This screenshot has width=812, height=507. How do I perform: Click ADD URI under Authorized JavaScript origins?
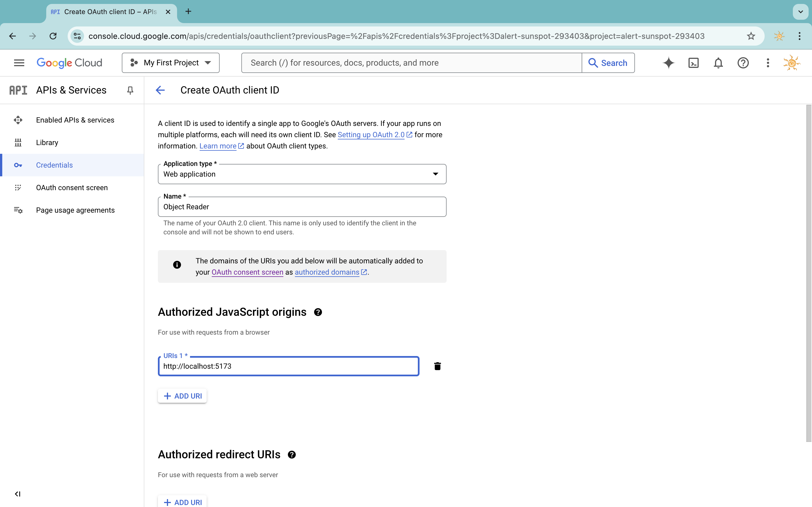click(x=182, y=396)
